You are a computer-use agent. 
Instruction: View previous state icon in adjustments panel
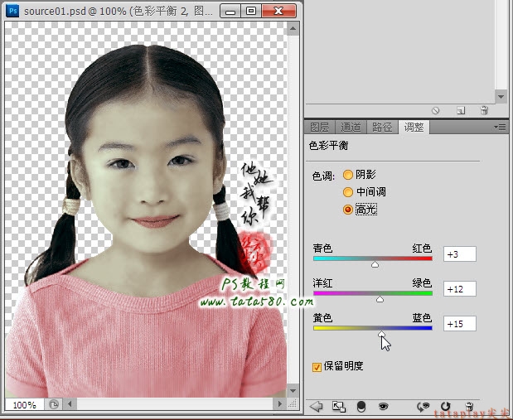coord(423,407)
